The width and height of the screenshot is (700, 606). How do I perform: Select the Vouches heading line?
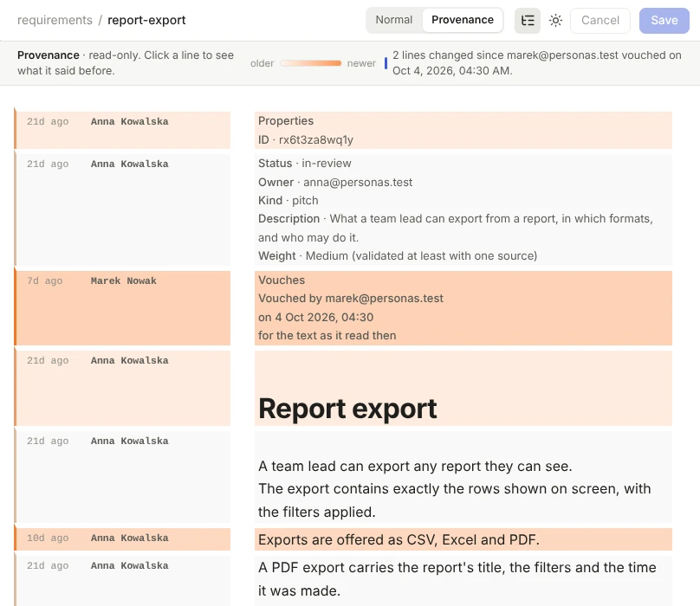463,280
